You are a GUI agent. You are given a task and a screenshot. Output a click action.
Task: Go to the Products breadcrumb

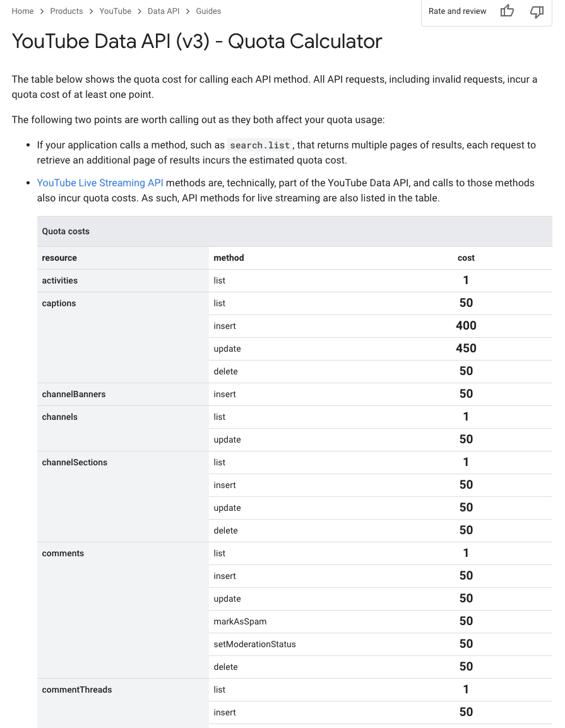coord(66,11)
